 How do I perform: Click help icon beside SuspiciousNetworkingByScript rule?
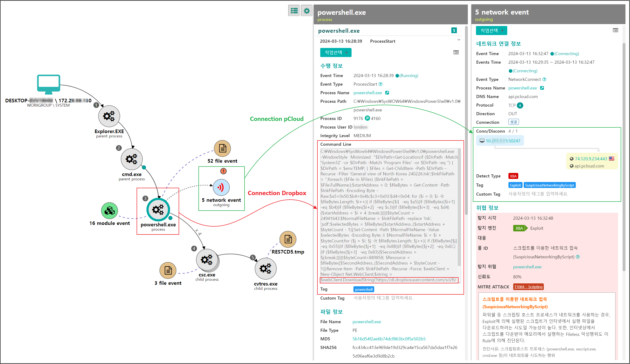[578, 257]
